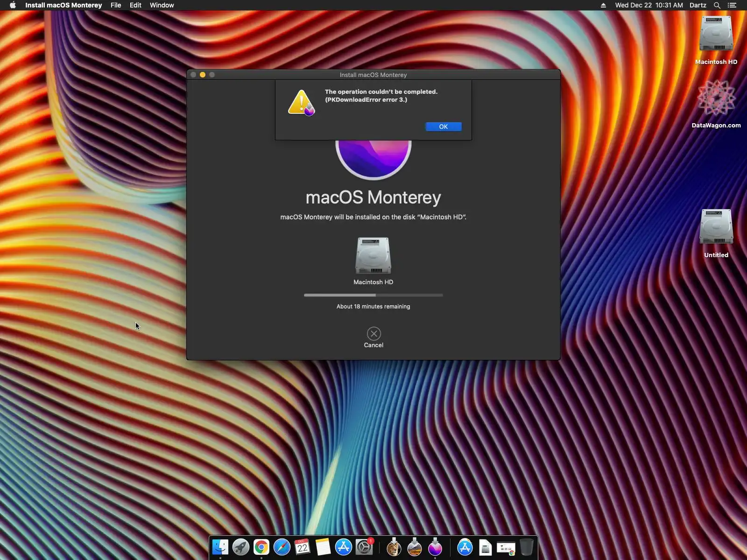Click the warning icon in the error alert

302,103
